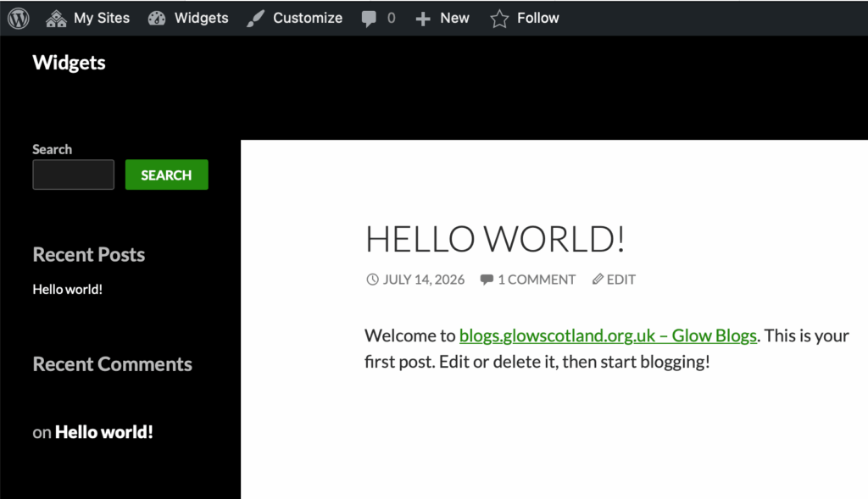868x499 pixels.
Task: Open the JULY 14, 2026 date link
Action: click(x=424, y=280)
